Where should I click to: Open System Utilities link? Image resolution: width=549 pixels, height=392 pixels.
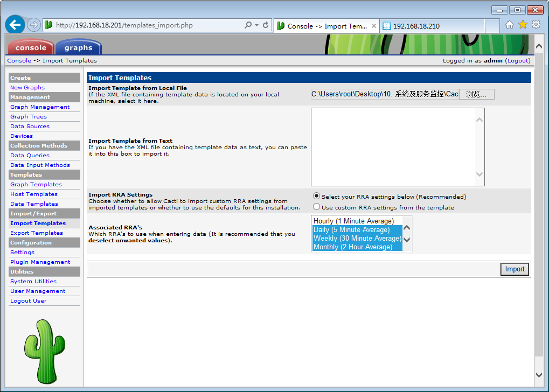coord(33,282)
